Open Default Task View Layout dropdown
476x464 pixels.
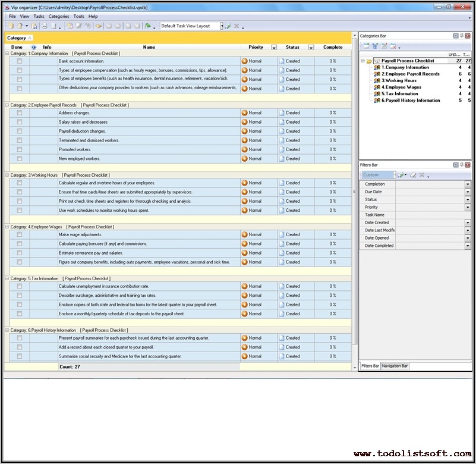click(x=222, y=26)
